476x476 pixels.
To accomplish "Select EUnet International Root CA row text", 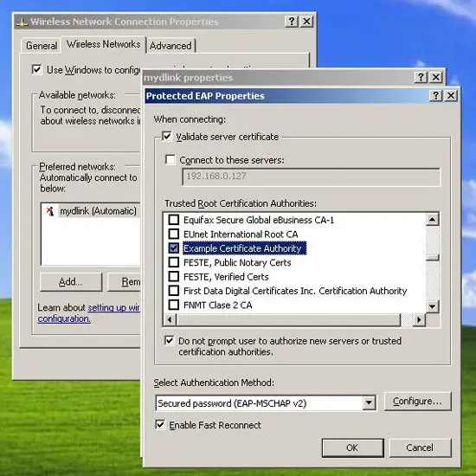I will coord(241,234).
